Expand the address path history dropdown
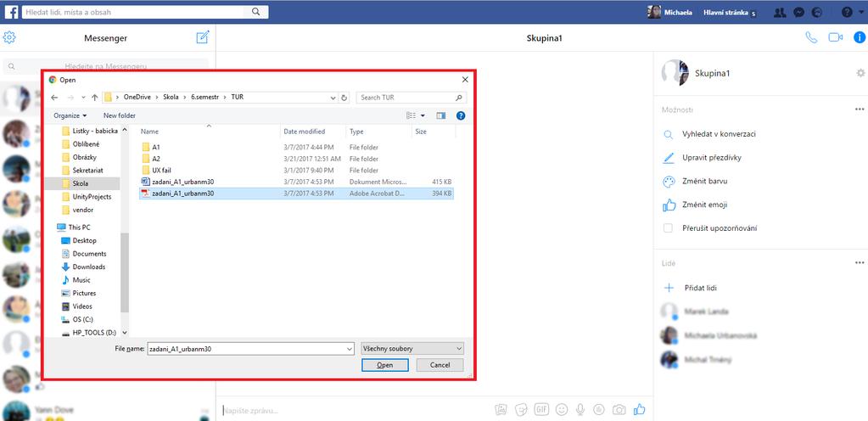The width and height of the screenshot is (868, 421). click(x=333, y=98)
